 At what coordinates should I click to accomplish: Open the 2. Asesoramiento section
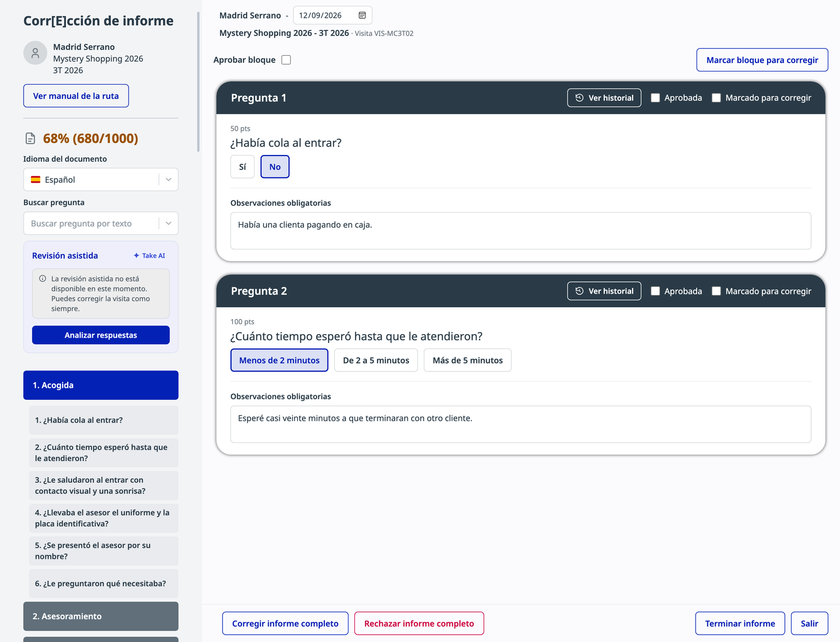pos(101,616)
